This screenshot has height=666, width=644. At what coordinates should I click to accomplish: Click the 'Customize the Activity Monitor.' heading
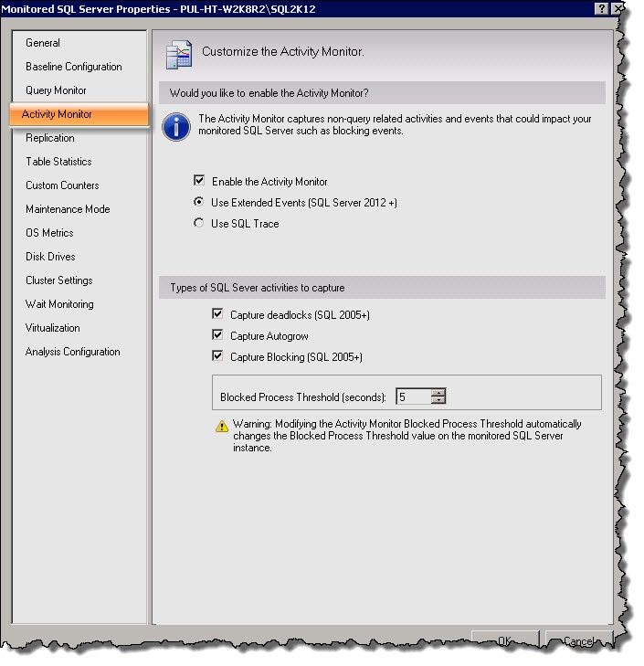tap(283, 52)
